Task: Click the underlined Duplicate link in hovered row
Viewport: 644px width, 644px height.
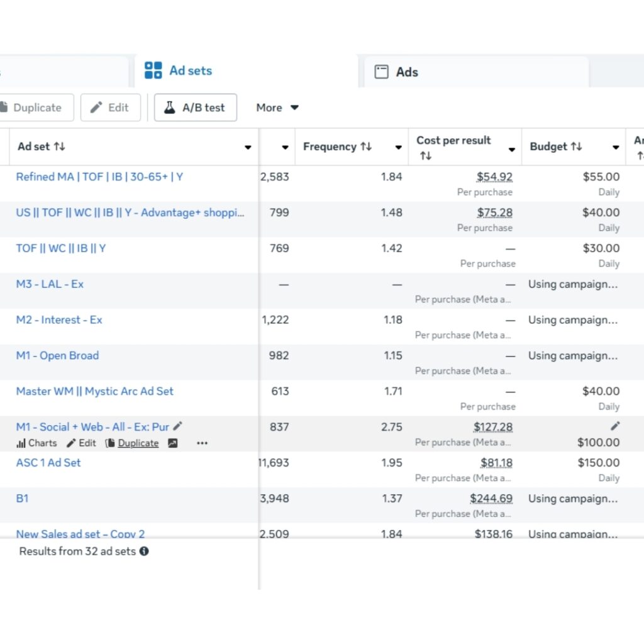Action: (138, 443)
